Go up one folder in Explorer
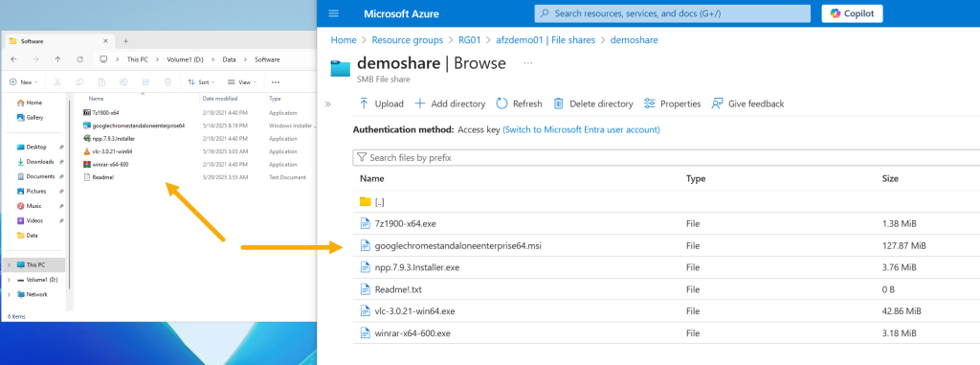 (x=57, y=59)
